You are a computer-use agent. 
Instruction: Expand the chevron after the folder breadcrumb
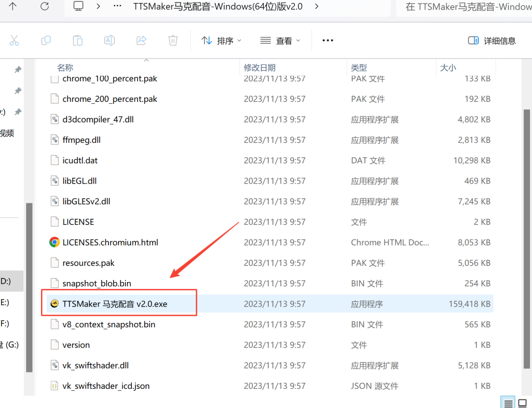pos(317,6)
